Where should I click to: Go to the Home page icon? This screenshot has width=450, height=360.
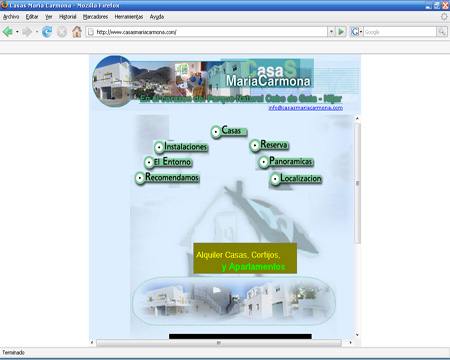click(x=77, y=32)
